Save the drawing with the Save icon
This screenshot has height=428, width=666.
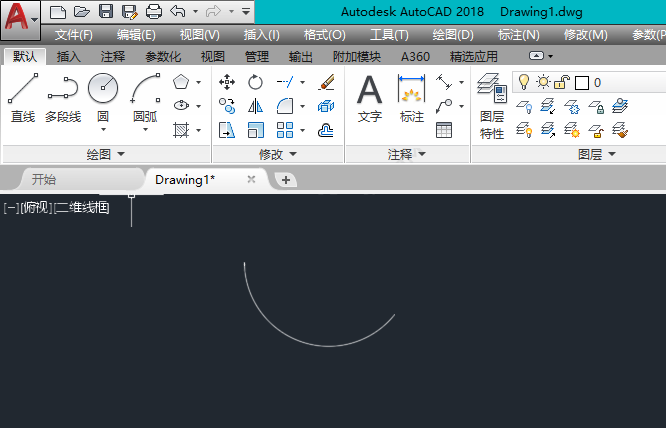[x=106, y=11]
